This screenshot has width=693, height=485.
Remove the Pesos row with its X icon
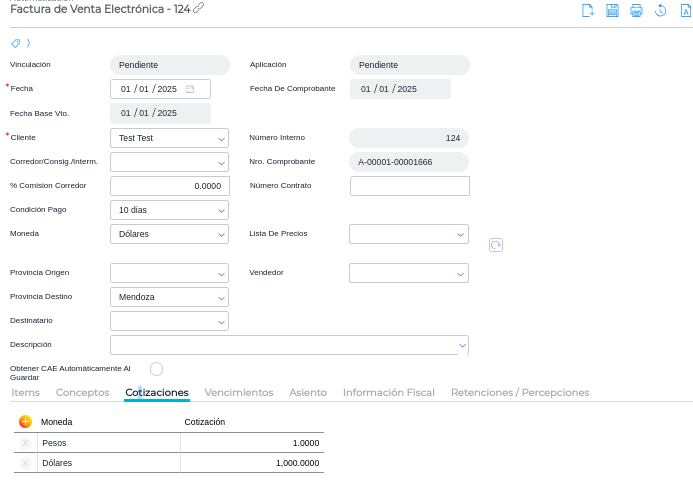pyautogui.click(x=25, y=443)
